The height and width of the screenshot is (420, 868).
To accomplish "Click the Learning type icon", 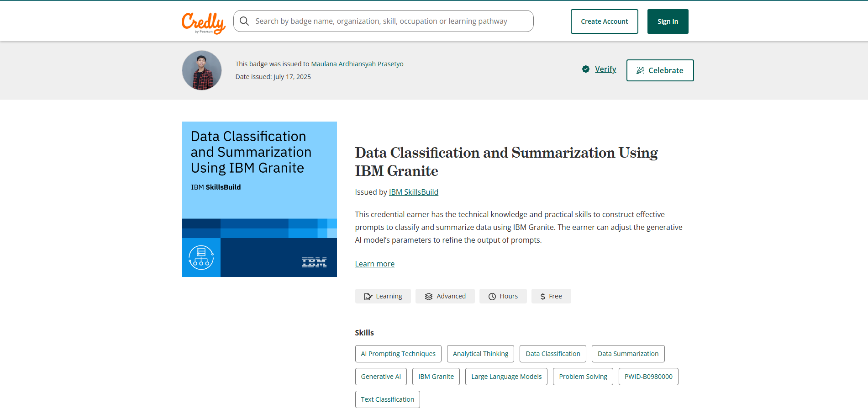I will [368, 297].
